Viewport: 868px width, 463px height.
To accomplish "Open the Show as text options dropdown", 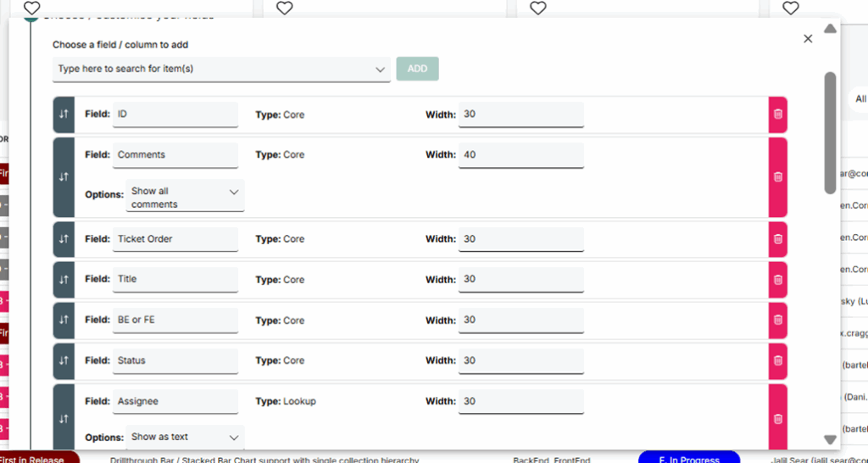I will [x=185, y=437].
